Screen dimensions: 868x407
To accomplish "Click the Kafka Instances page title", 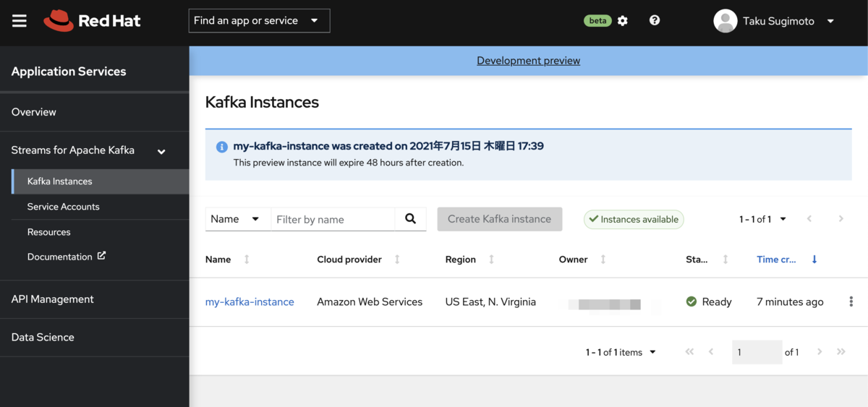I will [262, 102].
